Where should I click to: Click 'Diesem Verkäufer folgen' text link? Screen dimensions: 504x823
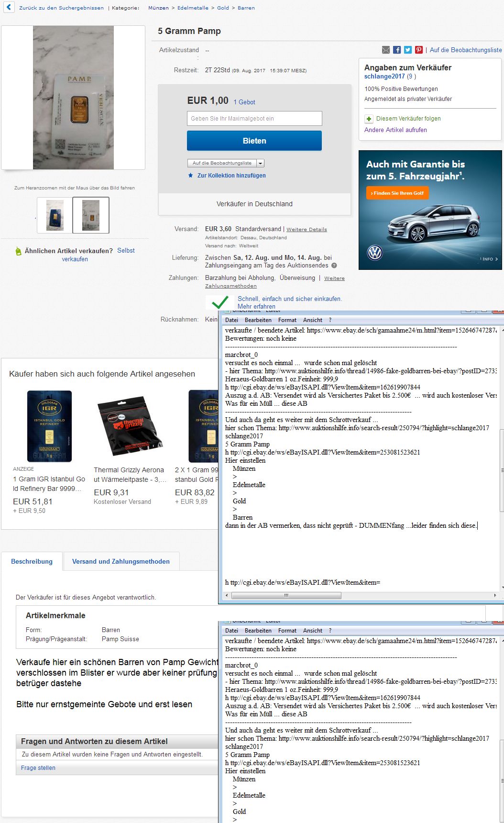coord(408,119)
